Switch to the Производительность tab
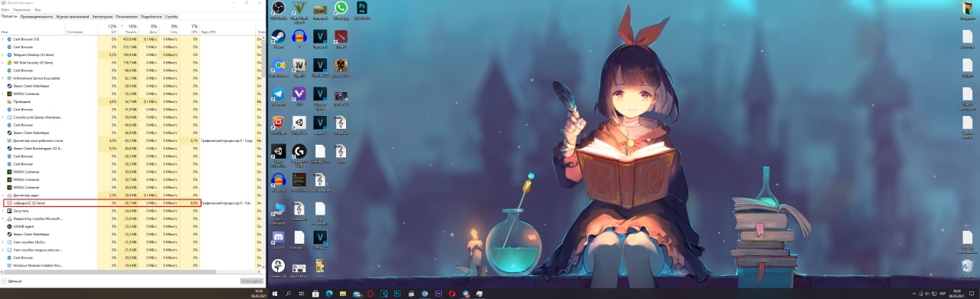 tap(37, 16)
